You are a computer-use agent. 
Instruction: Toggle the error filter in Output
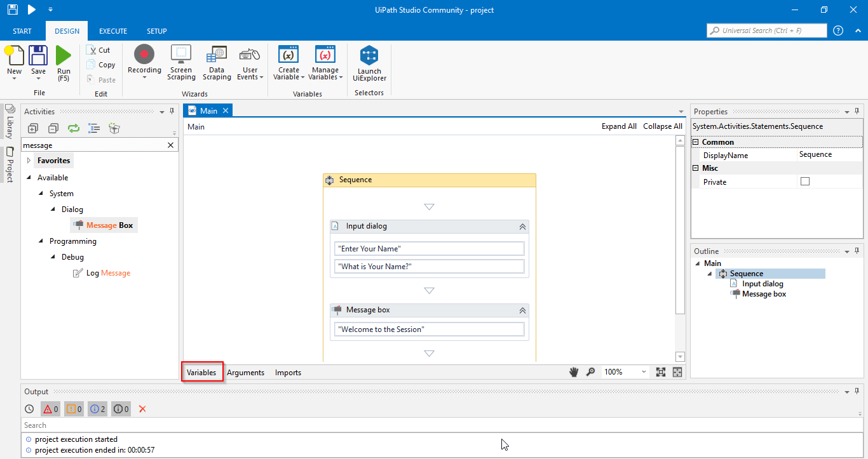[50, 409]
